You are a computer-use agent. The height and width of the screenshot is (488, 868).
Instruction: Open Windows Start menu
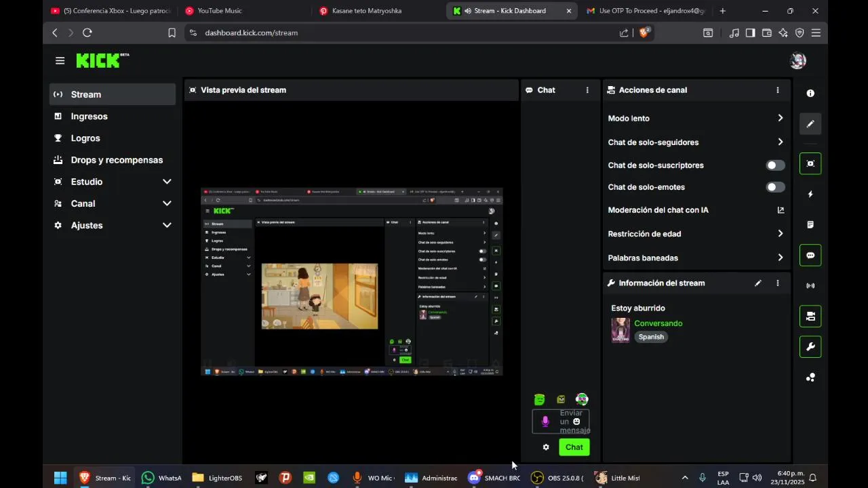point(60,478)
